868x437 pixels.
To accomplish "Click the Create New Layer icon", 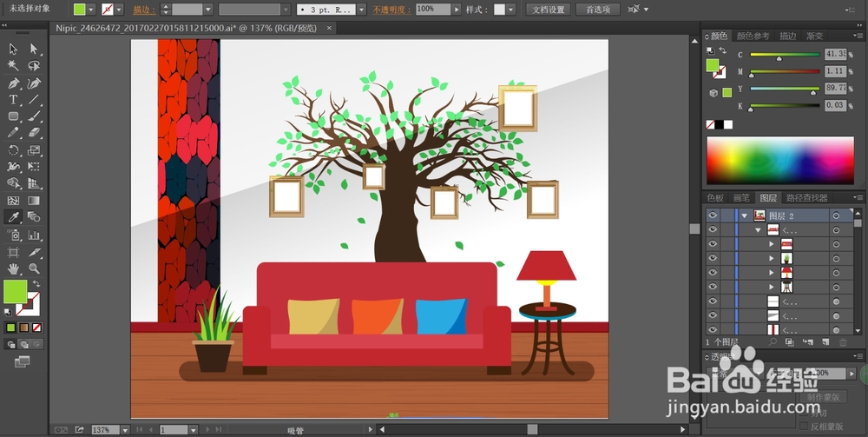I will 825,343.
